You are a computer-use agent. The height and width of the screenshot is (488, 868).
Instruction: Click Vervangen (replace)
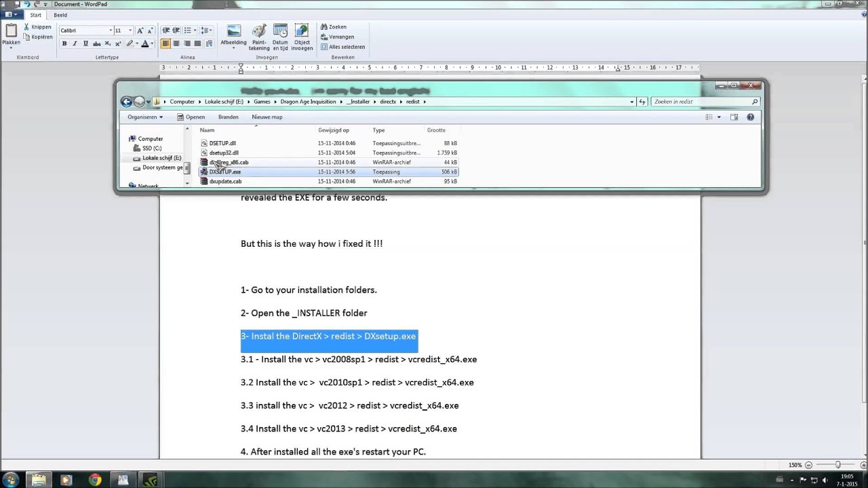point(337,37)
